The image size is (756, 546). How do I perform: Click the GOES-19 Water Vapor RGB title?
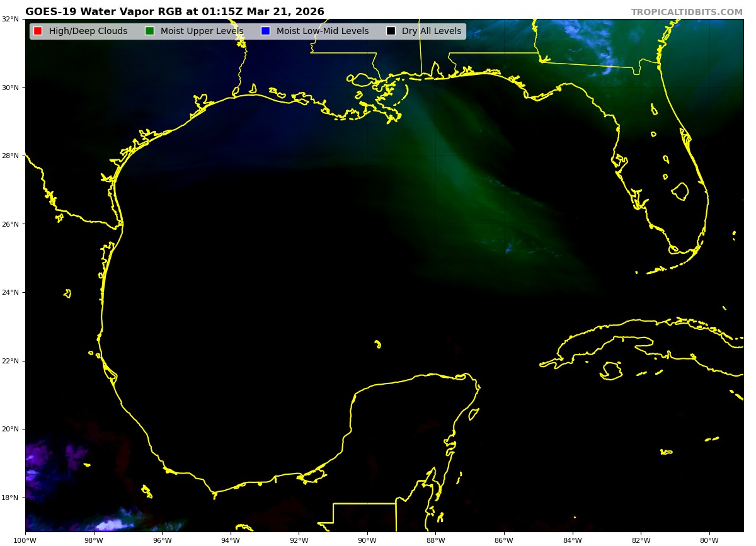click(x=175, y=12)
